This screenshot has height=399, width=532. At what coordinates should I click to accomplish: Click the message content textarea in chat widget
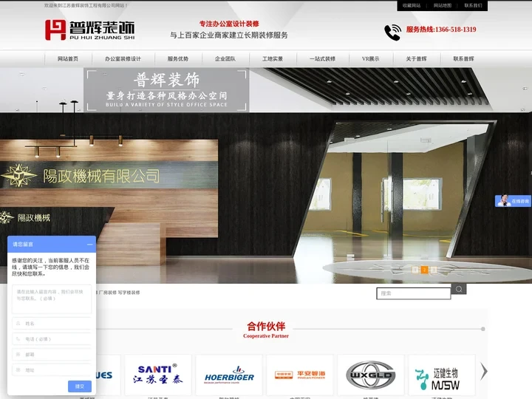point(52,299)
